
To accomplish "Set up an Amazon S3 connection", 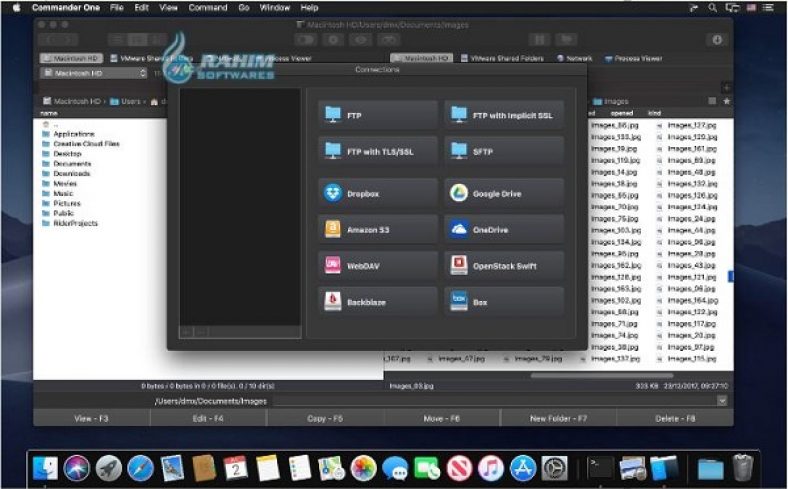I will [378, 230].
